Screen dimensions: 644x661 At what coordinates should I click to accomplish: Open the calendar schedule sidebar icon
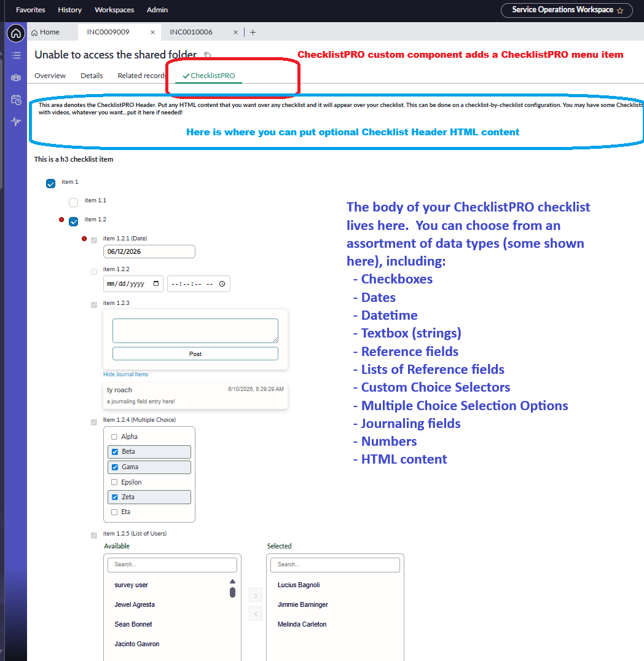(16, 100)
